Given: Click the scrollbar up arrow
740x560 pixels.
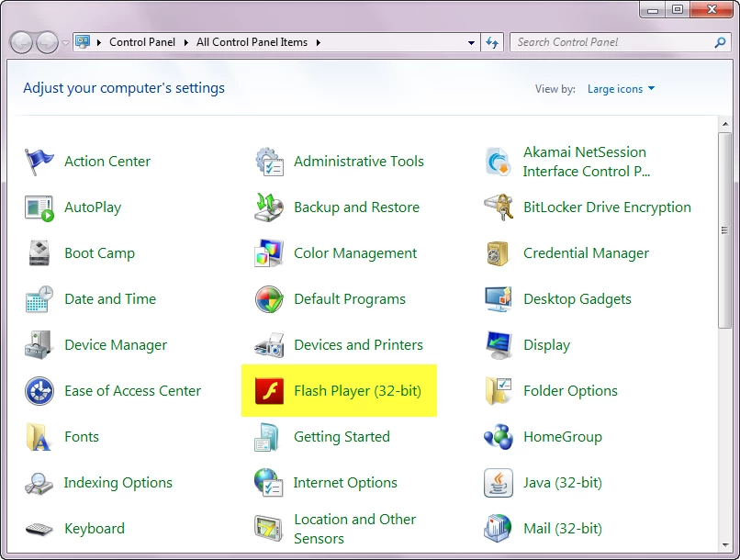Looking at the screenshot, I should [725, 124].
